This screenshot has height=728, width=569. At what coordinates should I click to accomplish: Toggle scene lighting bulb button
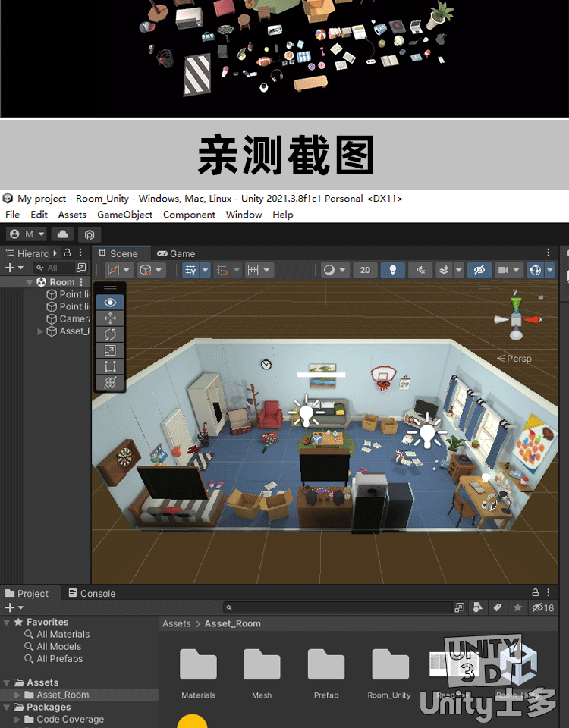(391, 270)
